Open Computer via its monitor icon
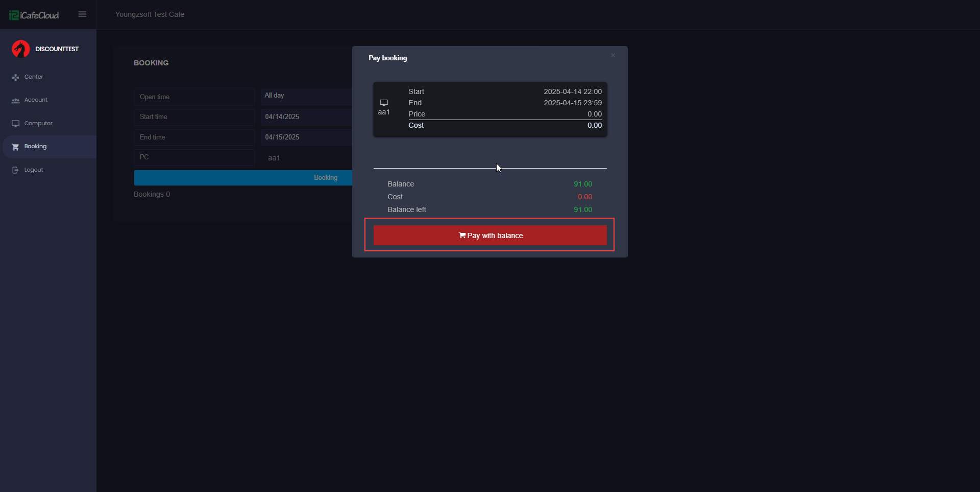This screenshot has width=980, height=492. pyautogui.click(x=15, y=124)
